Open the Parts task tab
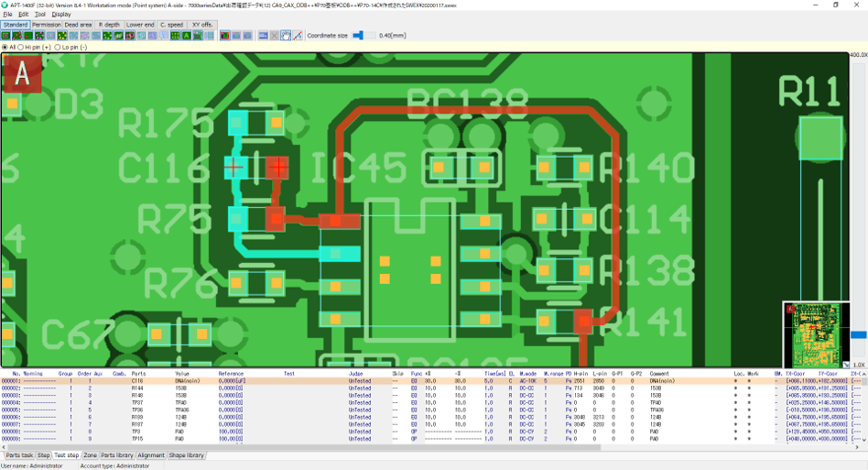This screenshot has width=868, height=470. click(x=19, y=455)
